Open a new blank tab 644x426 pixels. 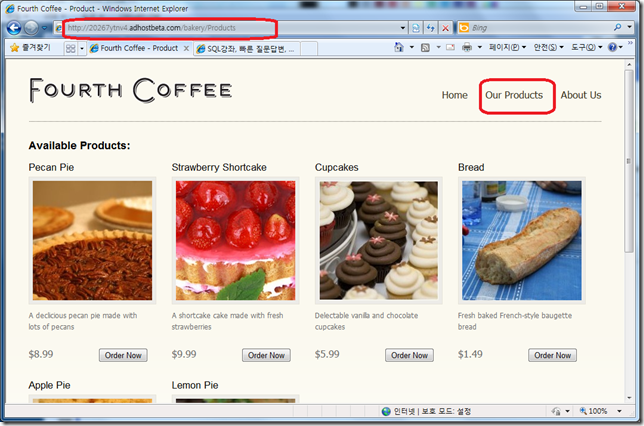click(309, 48)
